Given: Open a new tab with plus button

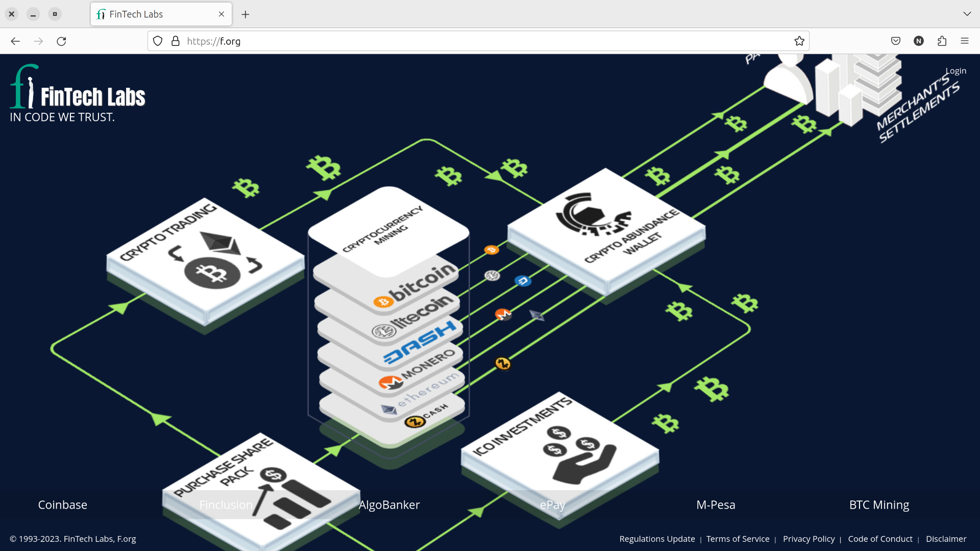Looking at the screenshot, I should pyautogui.click(x=246, y=14).
